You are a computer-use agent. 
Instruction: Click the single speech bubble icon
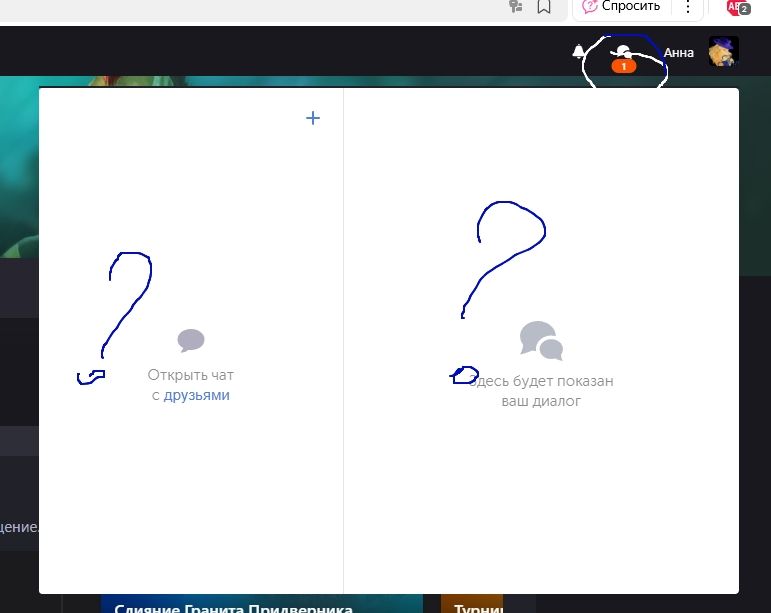191,341
